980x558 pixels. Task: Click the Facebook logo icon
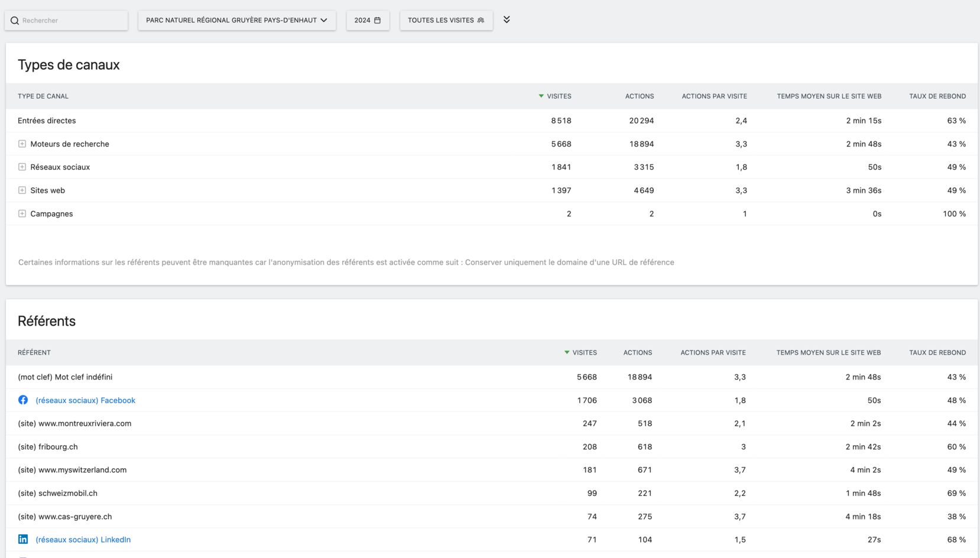coord(23,400)
